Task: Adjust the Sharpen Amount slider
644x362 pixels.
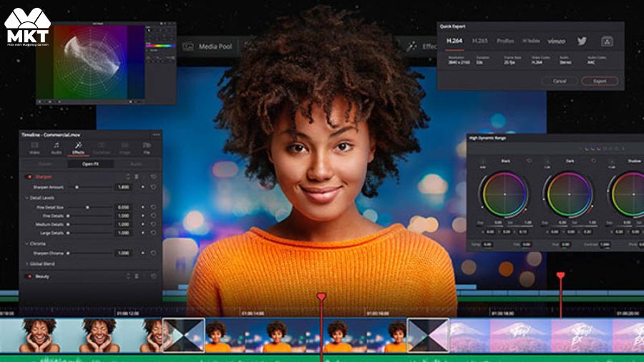Action: (x=90, y=187)
